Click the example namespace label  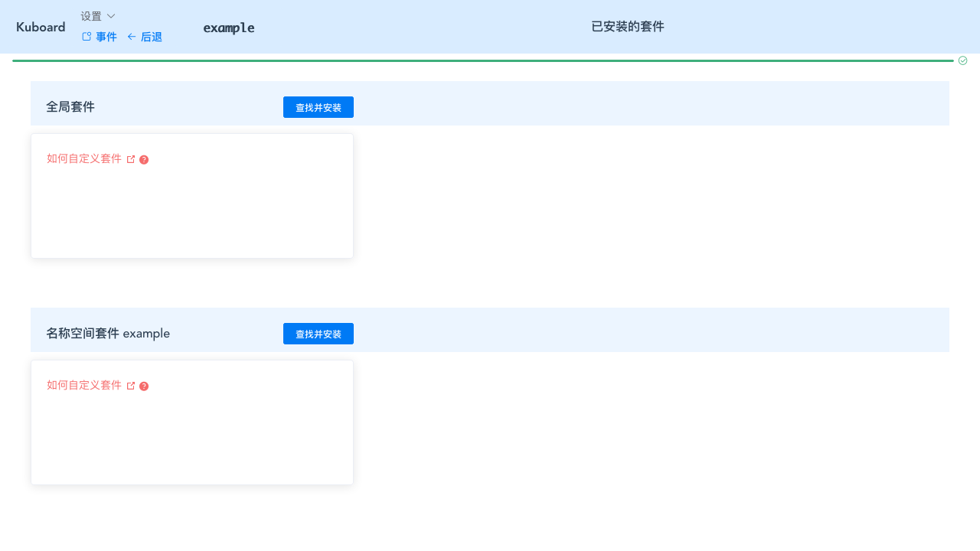pos(228,28)
